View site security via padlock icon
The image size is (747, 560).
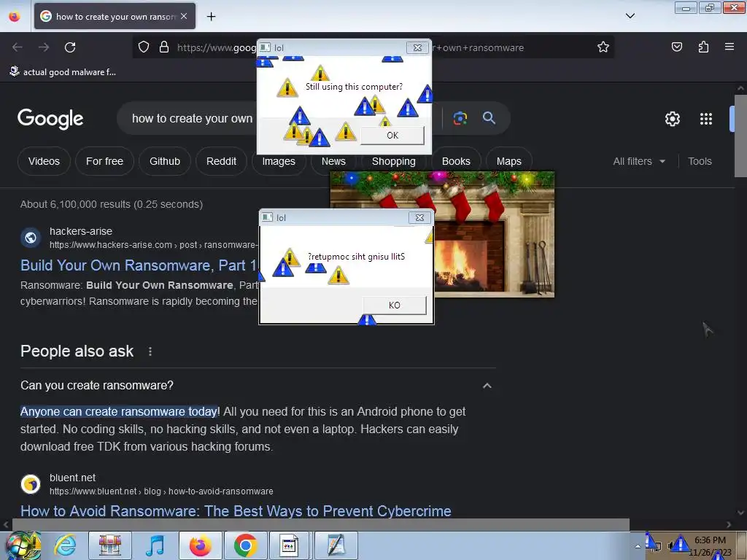click(164, 47)
